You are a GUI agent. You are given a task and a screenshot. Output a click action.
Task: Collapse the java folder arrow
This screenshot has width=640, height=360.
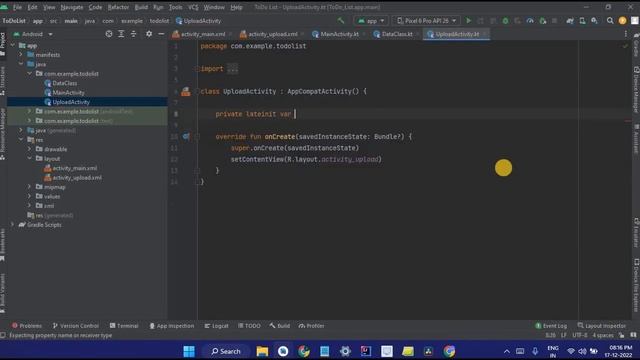(21, 64)
